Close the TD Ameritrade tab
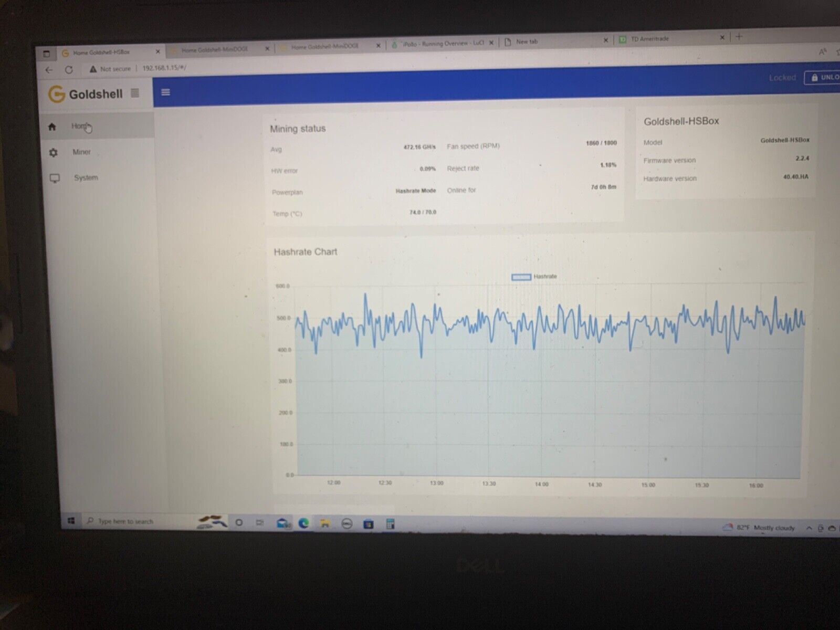Image resolution: width=840 pixels, height=630 pixels. [x=722, y=37]
